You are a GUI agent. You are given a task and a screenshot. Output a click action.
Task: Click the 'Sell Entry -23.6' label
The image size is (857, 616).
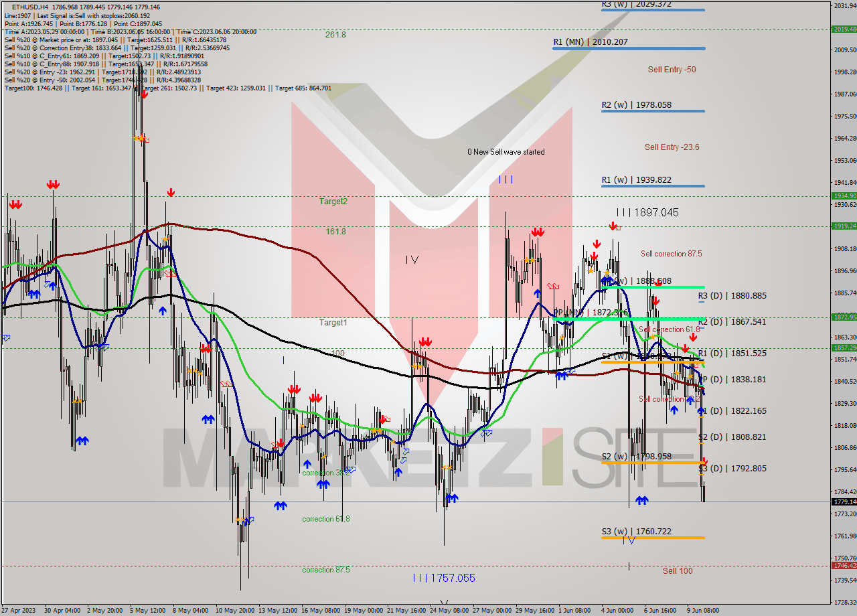point(672,147)
